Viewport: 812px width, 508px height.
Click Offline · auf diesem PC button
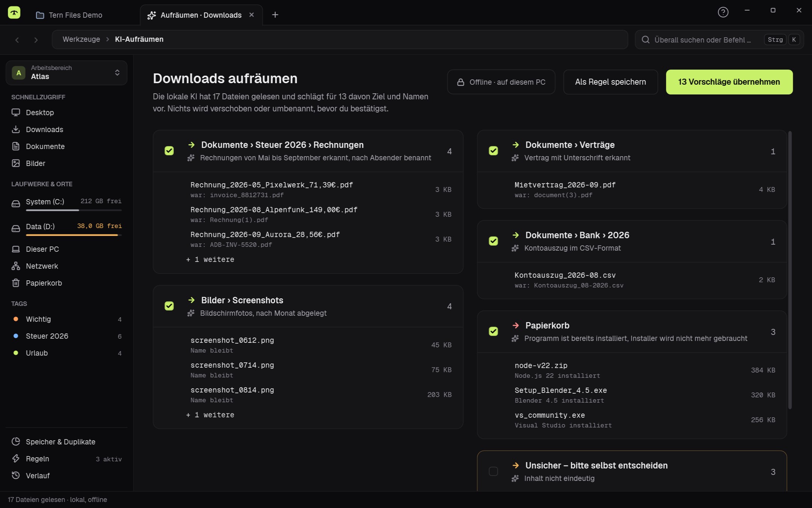(x=501, y=82)
